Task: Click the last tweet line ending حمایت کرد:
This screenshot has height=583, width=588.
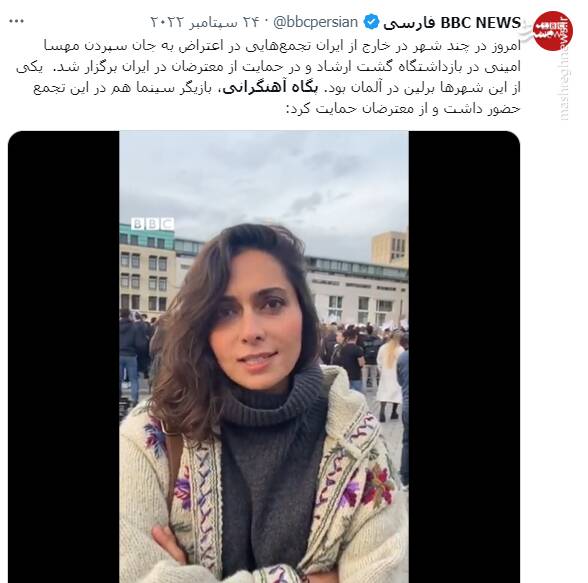Action: 404,109
